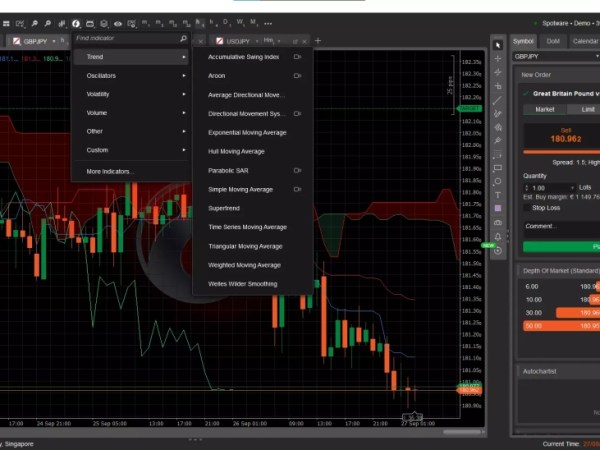The width and height of the screenshot is (600, 450).
Task: Expand the Volatility submenu
Action: coord(131,94)
